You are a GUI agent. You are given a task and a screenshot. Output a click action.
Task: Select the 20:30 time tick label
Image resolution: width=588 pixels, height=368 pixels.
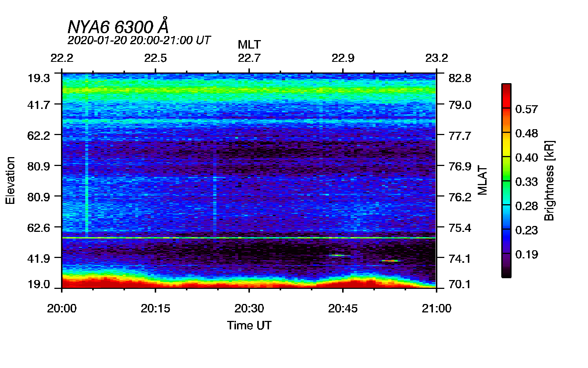[249, 308]
